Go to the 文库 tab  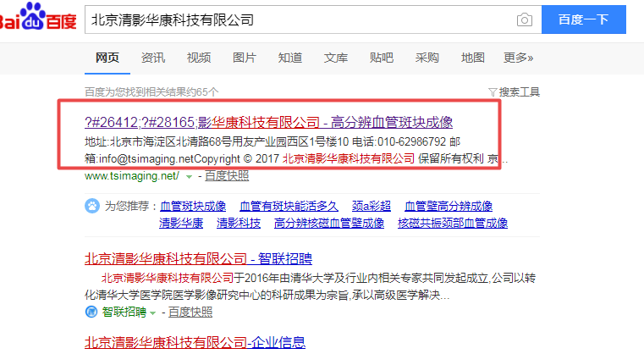336,58
